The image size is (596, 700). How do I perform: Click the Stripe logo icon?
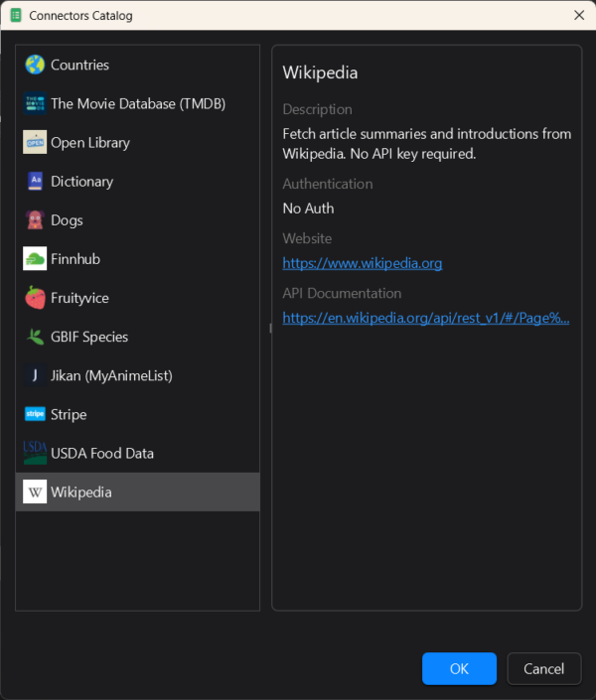(x=35, y=414)
